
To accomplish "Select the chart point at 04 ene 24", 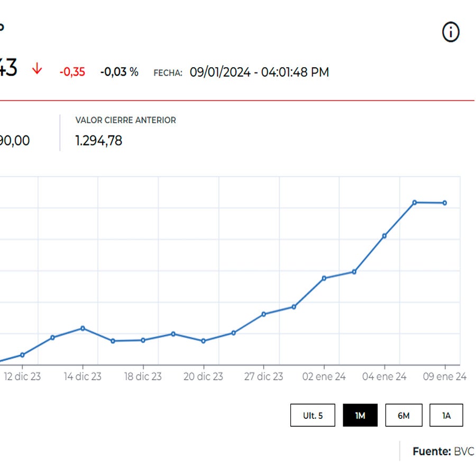I will coord(385,236).
